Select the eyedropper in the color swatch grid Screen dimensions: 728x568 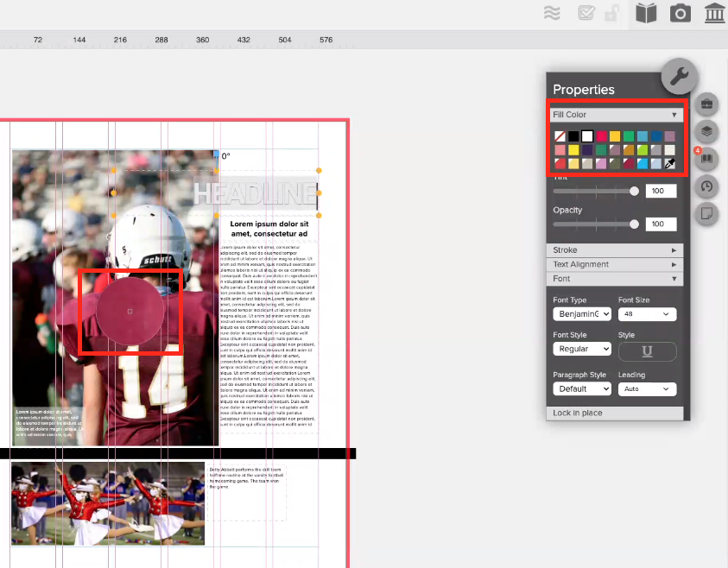[670, 162]
